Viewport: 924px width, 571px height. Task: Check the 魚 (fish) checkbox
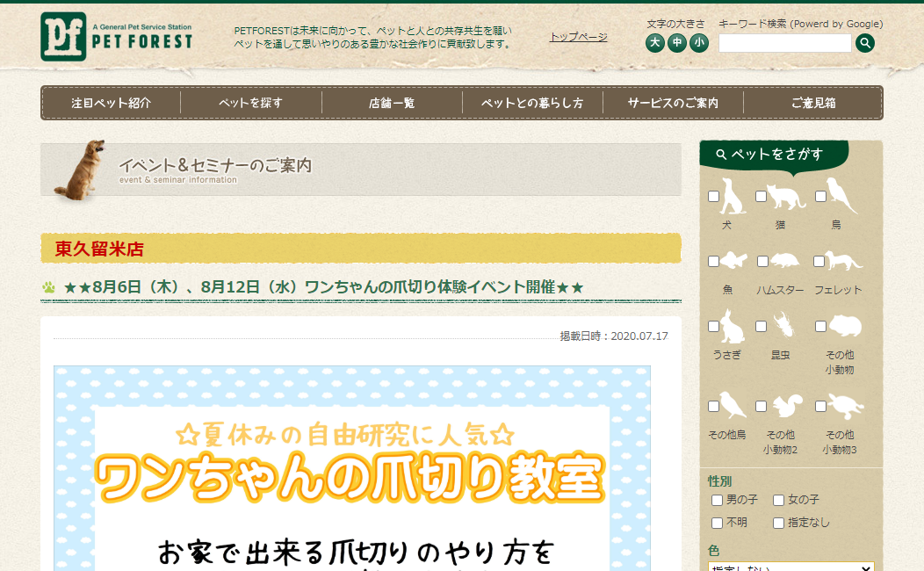(x=713, y=261)
